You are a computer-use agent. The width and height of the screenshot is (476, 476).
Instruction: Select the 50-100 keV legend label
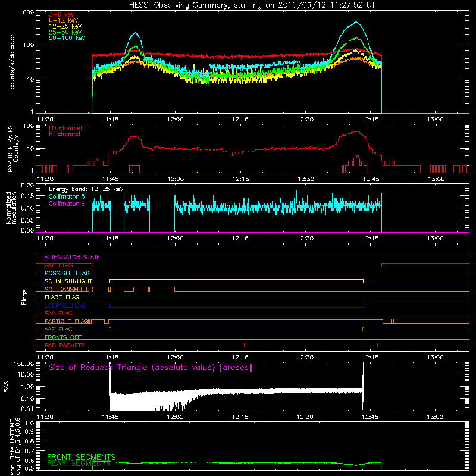[67, 38]
